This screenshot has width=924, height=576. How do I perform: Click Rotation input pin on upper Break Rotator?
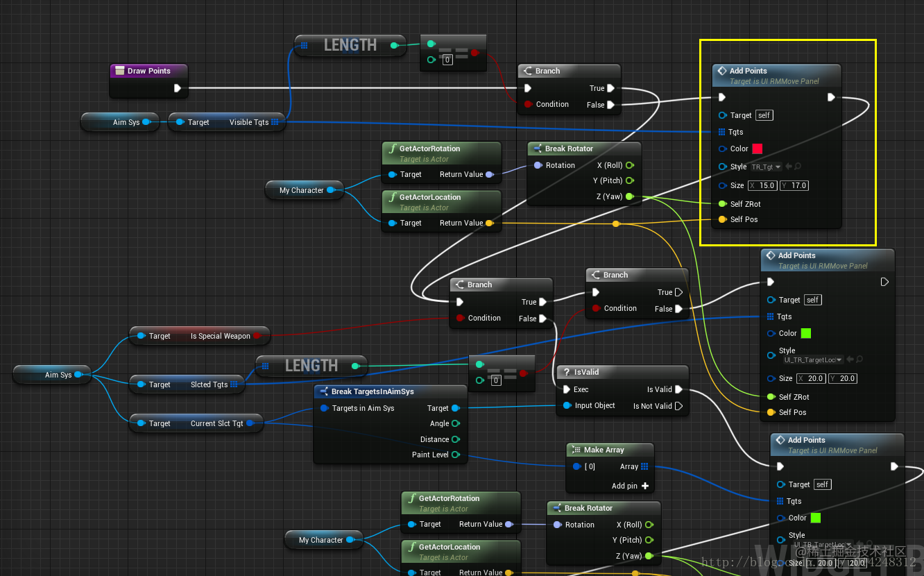pyautogui.click(x=538, y=165)
